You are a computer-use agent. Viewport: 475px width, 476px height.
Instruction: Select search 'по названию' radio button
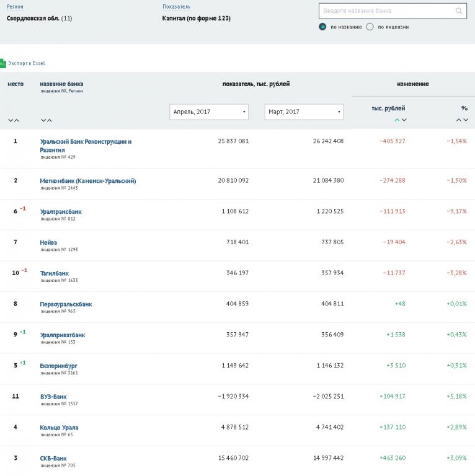pyautogui.click(x=322, y=27)
